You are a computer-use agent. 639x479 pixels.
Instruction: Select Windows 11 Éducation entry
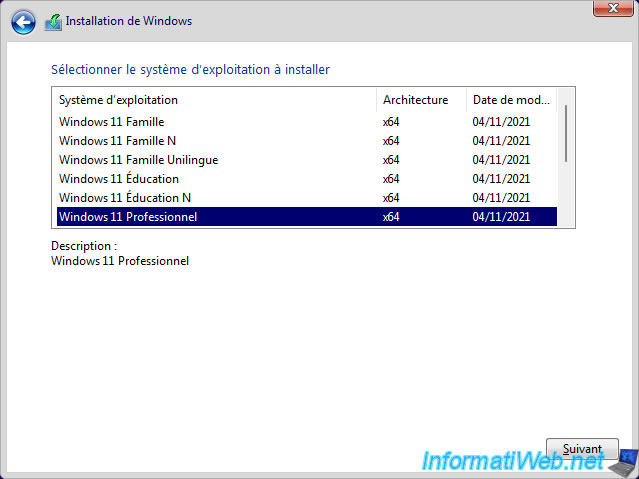306,179
